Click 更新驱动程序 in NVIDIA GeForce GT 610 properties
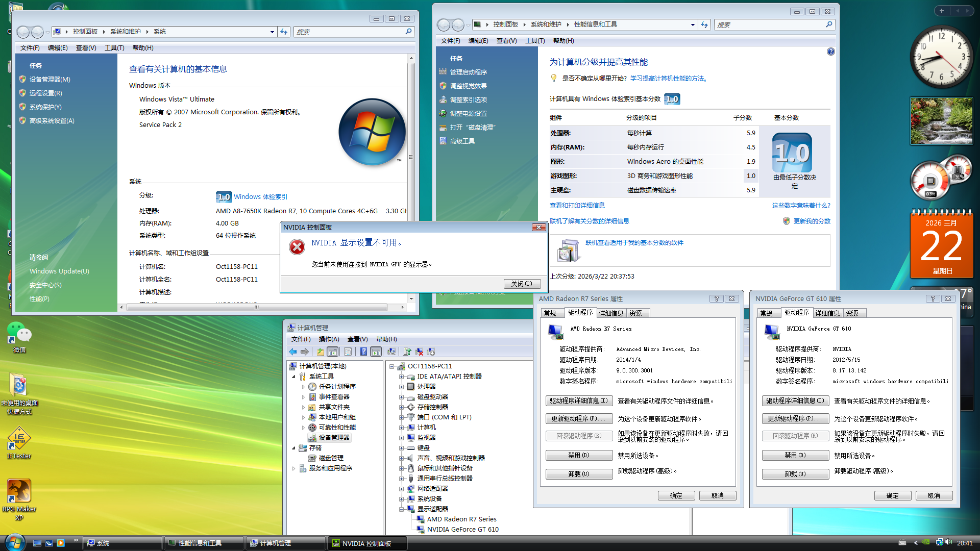The width and height of the screenshot is (980, 551). 795,419
